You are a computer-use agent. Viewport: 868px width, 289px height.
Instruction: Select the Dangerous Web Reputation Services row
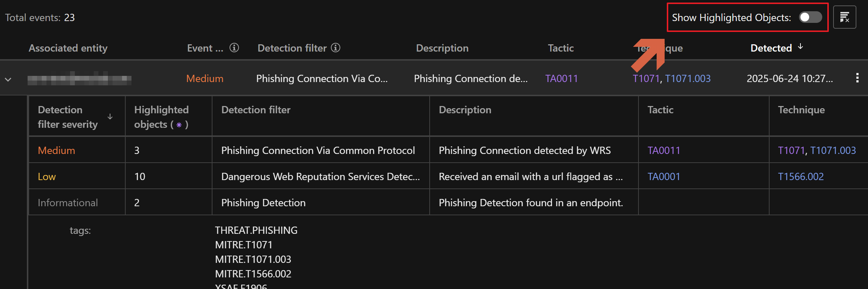click(x=320, y=177)
